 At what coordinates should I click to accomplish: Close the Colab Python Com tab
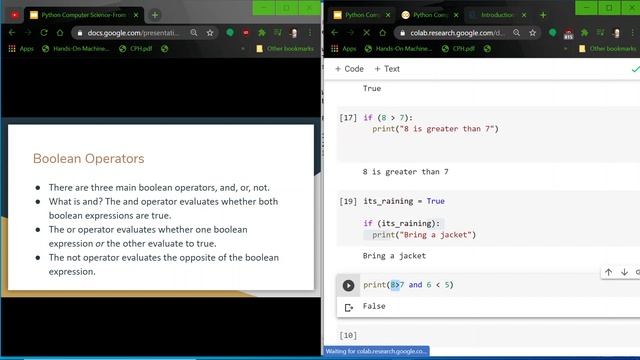[456, 15]
